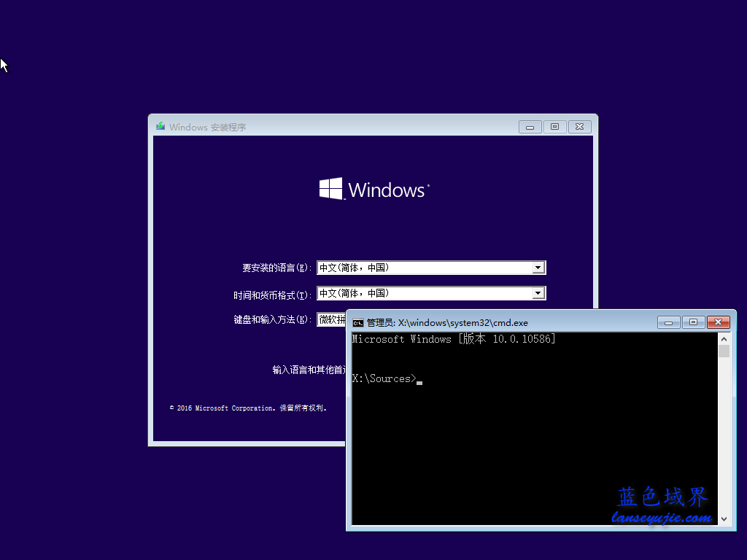Click the X:\Sources> prompt line

click(387, 379)
